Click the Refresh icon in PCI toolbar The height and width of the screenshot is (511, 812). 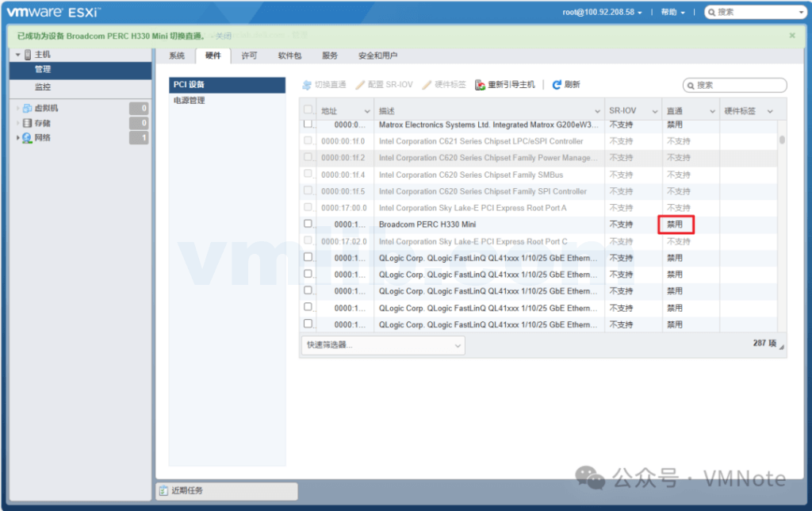point(557,85)
